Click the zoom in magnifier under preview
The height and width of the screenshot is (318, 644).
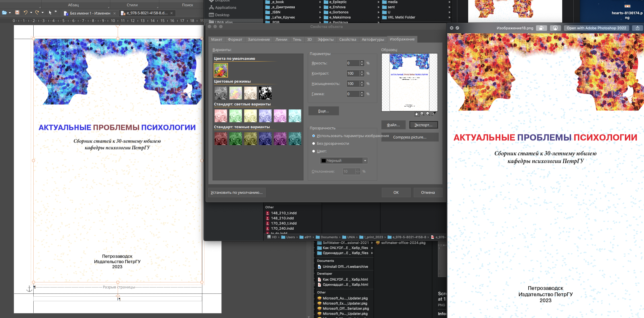tap(422, 114)
